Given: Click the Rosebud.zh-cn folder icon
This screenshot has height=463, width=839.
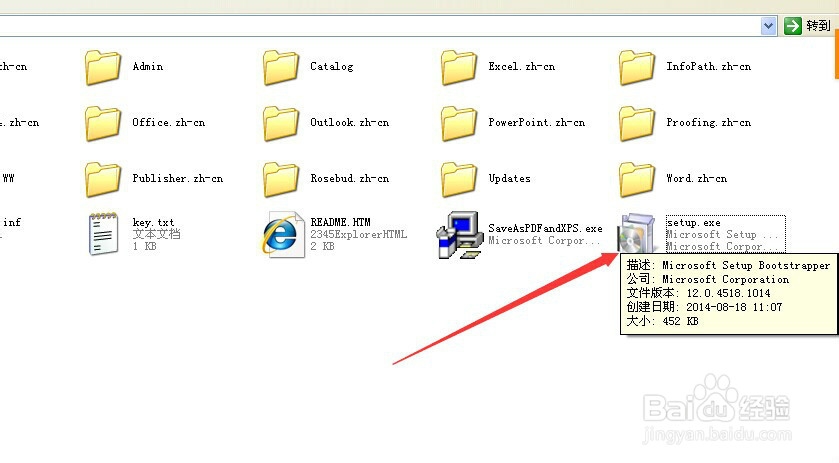Looking at the screenshot, I should point(280,180).
